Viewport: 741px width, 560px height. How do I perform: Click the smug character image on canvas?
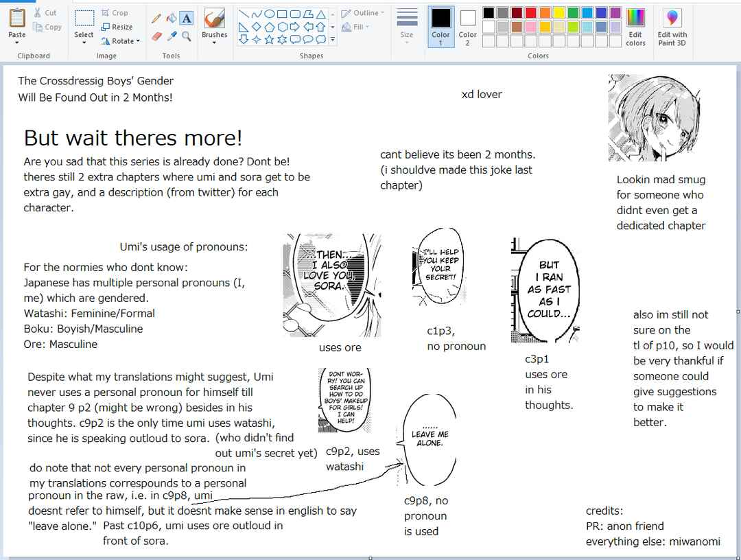pyautogui.click(x=654, y=118)
